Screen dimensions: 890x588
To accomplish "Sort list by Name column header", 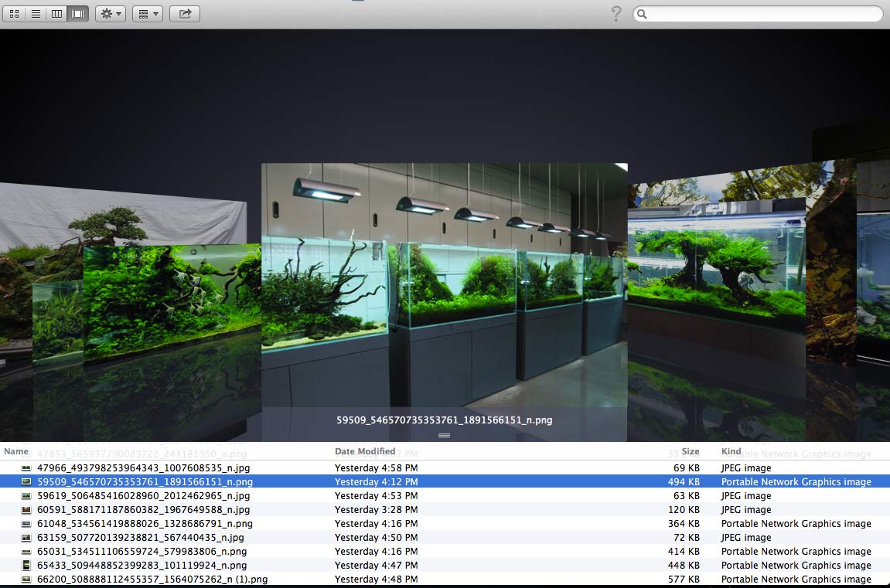I will 16,451.
